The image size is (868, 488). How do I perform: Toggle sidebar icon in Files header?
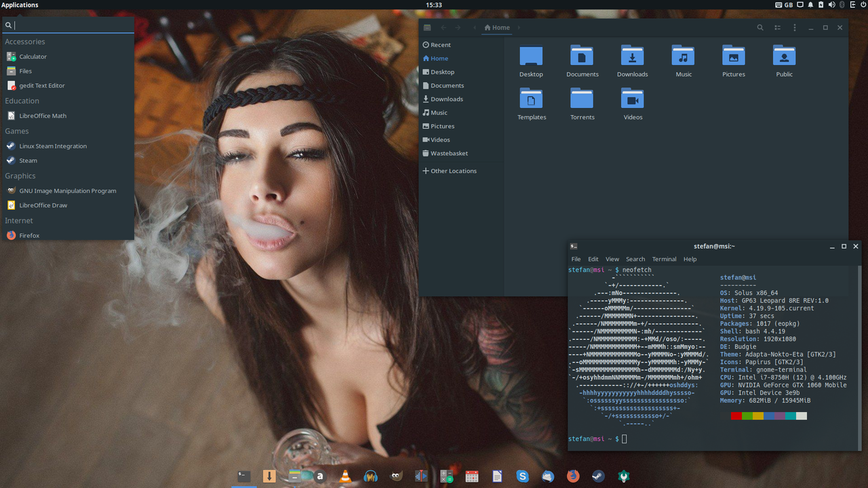click(x=427, y=28)
